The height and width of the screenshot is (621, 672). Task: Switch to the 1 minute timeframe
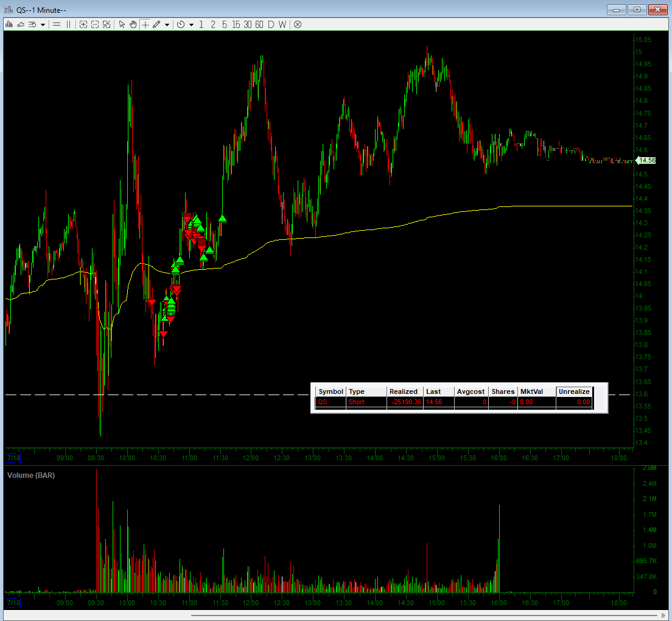click(201, 24)
